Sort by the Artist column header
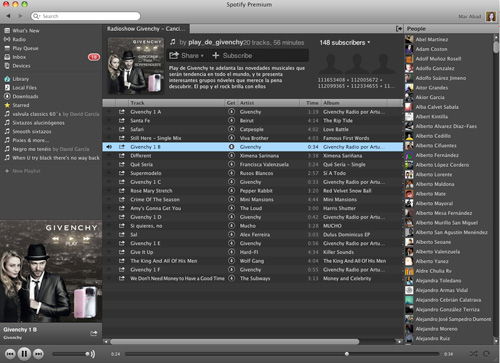500x363 pixels. 247,103
